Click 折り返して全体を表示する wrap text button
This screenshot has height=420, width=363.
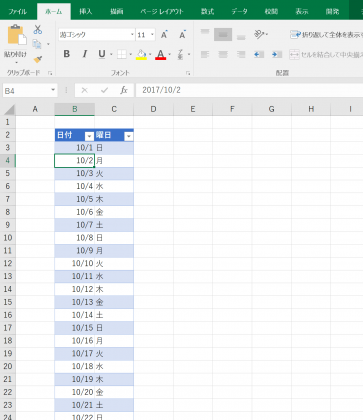[326, 35]
